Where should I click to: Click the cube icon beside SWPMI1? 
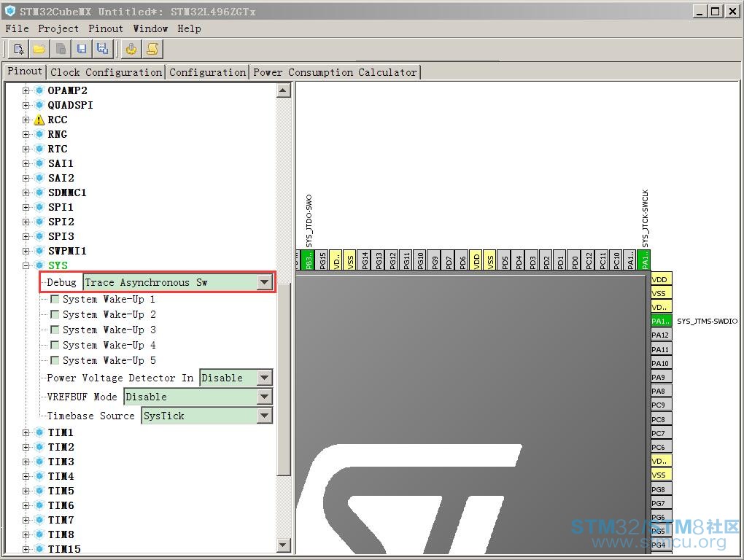coord(39,252)
